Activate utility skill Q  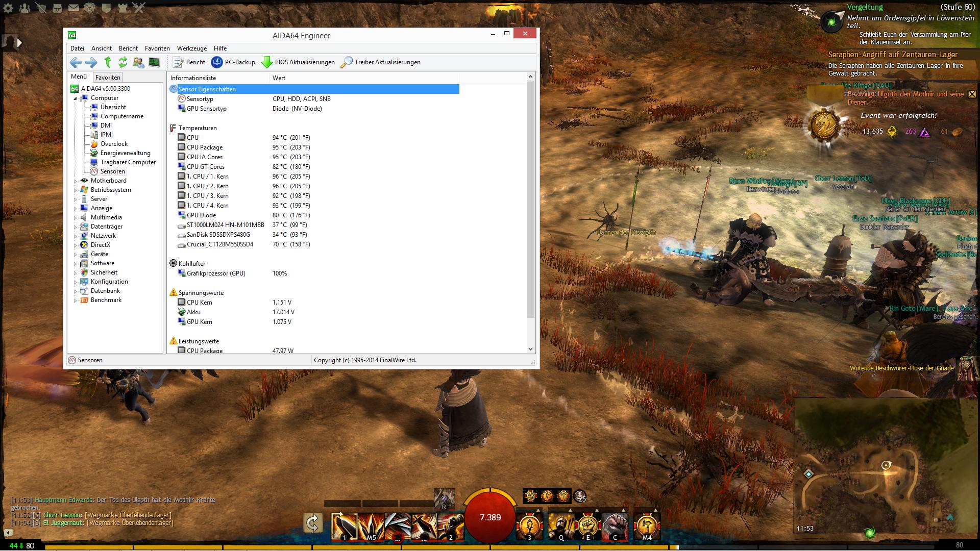[x=561, y=527]
